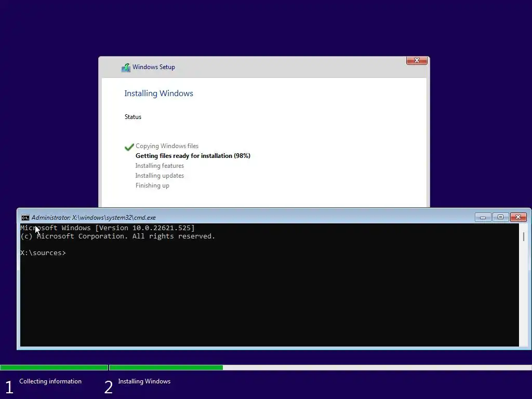Maximize the Administrator cmd.exe window
Screen dimensions: 532x399
coord(500,217)
